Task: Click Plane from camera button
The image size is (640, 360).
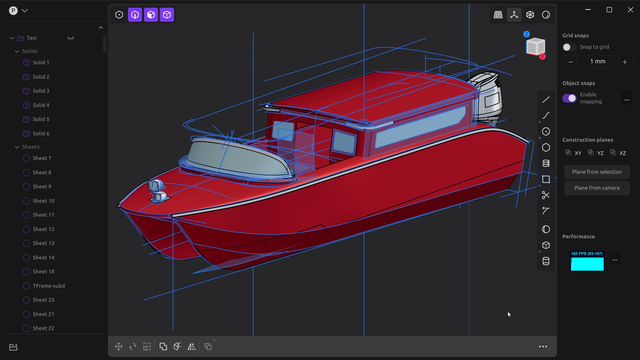Action: (597, 188)
